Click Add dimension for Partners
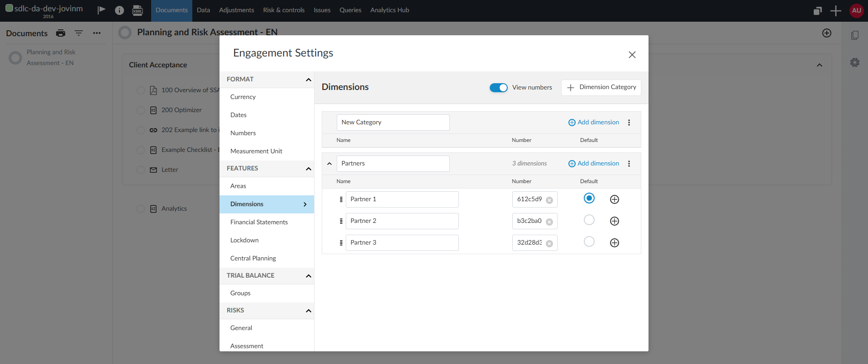The width and height of the screenshot is (868, 364). pos(594,164)
